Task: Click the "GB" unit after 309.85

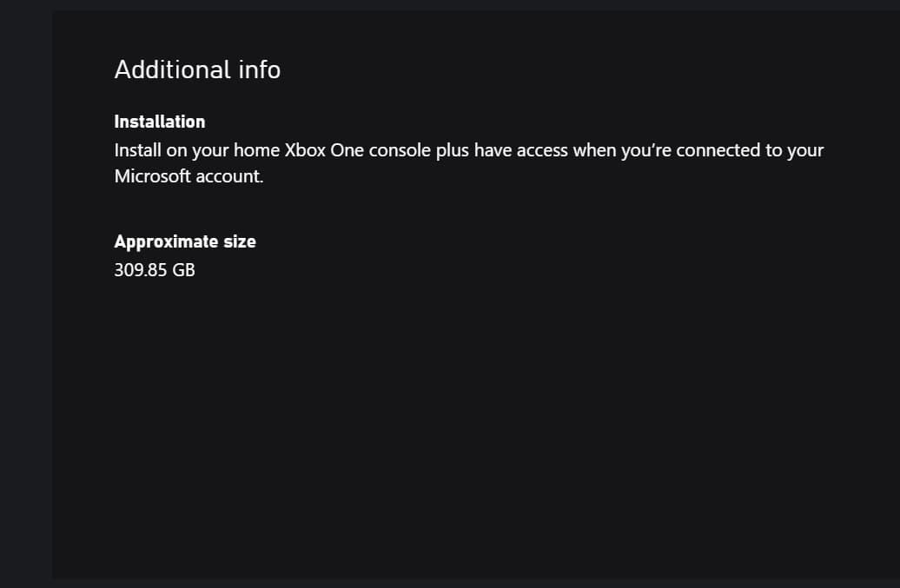Action: 183,270
